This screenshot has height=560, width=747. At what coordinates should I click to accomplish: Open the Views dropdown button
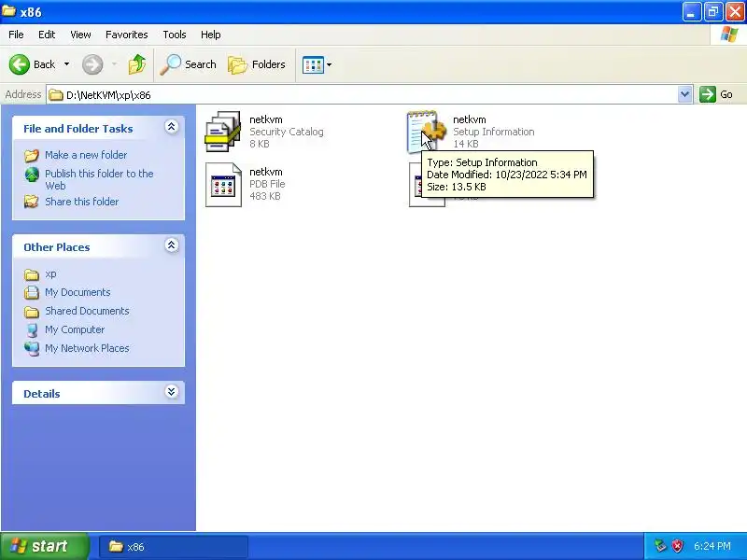coord(317,64)
